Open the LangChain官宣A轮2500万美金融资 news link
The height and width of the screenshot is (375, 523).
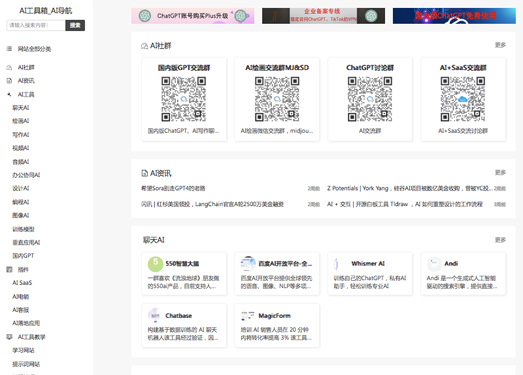click(x=212, y=204)
